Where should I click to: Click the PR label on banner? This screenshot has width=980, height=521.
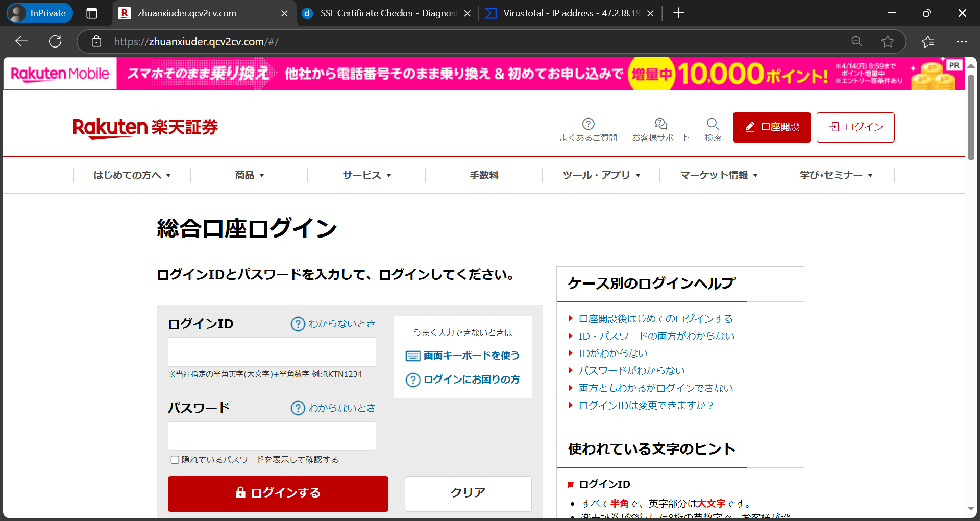tap(954, 65)
